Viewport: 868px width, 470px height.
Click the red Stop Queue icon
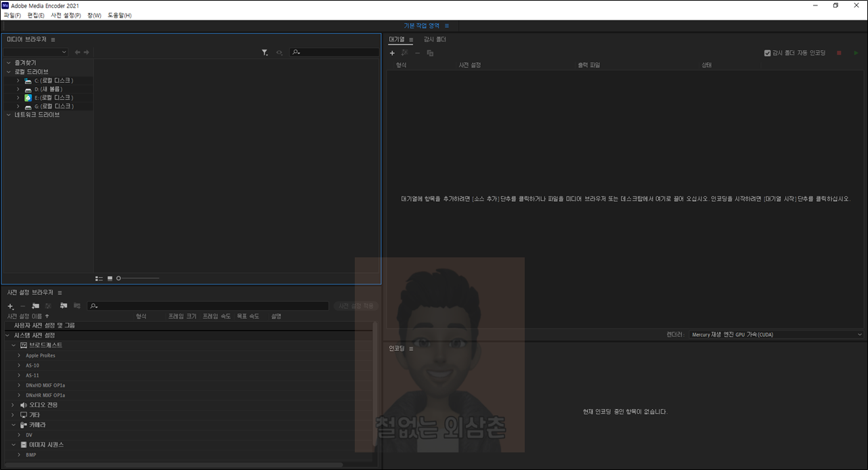840,53
